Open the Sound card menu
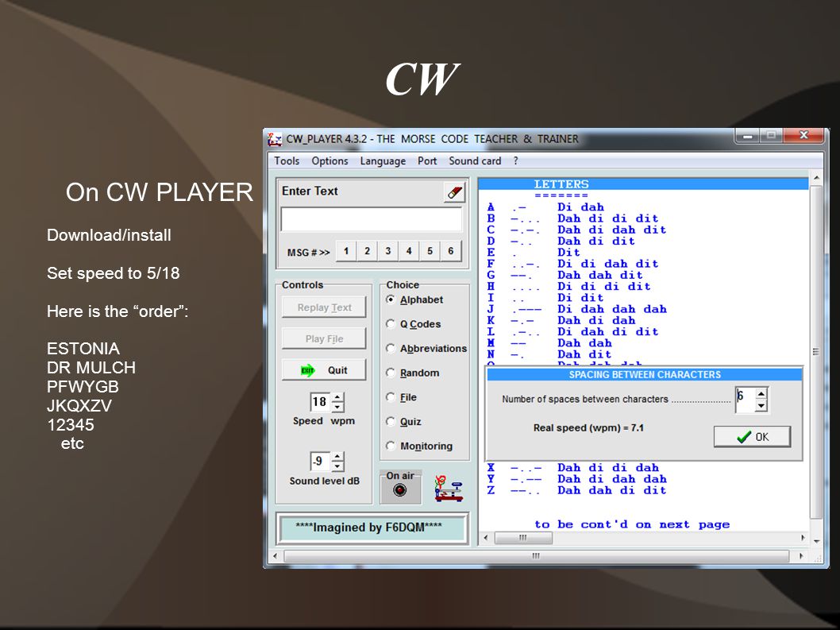 click(475, 160)
